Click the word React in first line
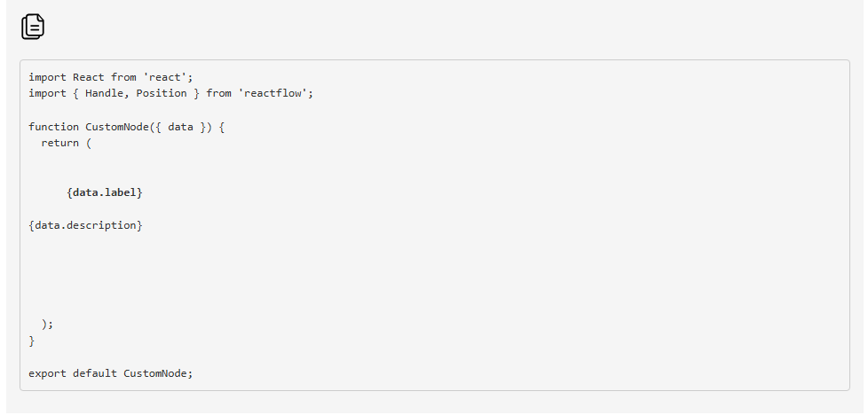868x415 pixels. tap(89, 77)
